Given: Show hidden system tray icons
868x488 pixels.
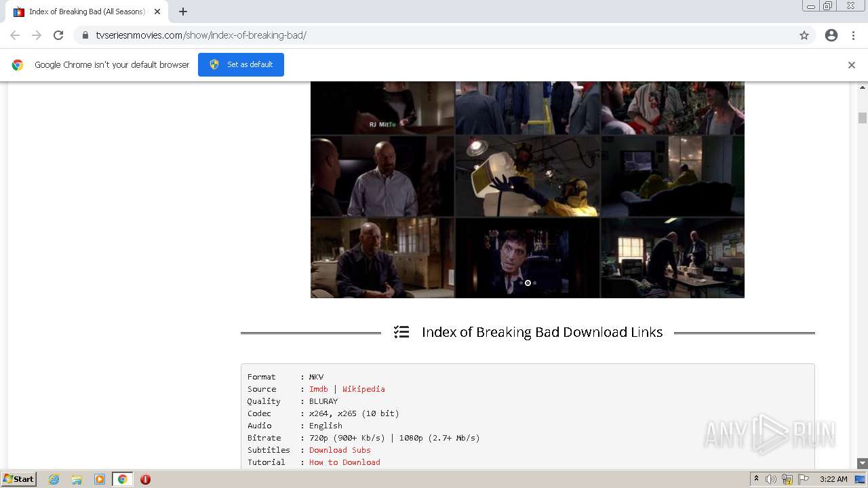Looking at the screenshot, I should pos(756,479).
